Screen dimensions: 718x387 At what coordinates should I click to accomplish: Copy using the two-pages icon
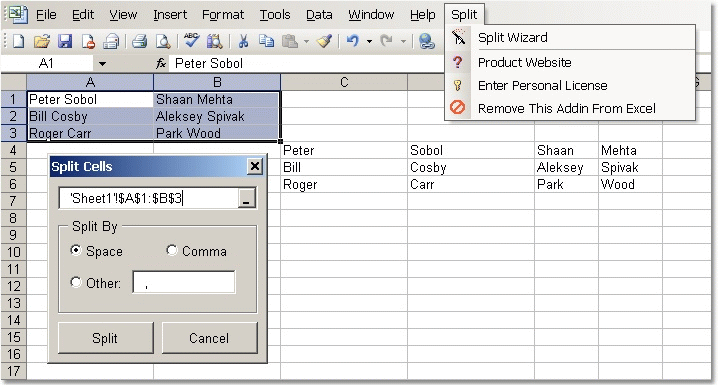coord(267,41)
